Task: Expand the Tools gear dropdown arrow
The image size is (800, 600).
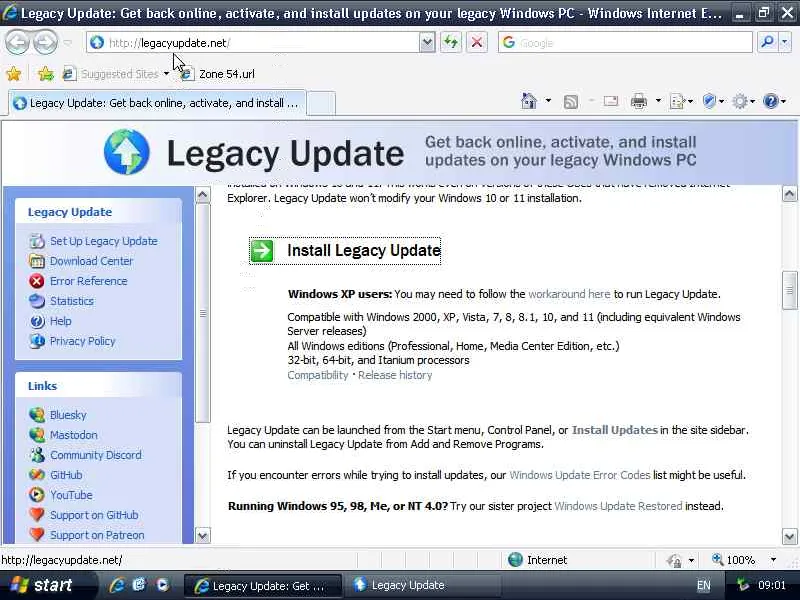Action: (753, 102)
